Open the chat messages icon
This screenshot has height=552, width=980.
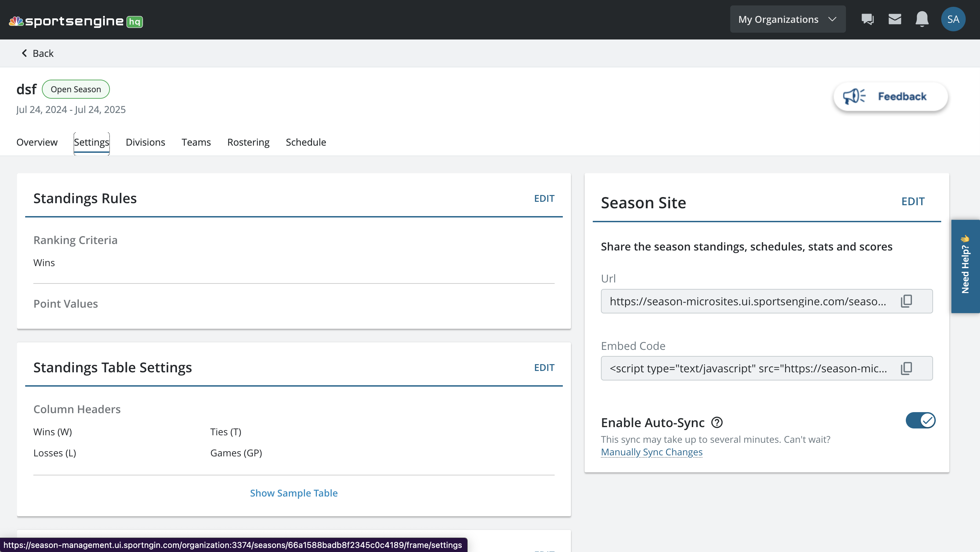click(x=867, y=19)
